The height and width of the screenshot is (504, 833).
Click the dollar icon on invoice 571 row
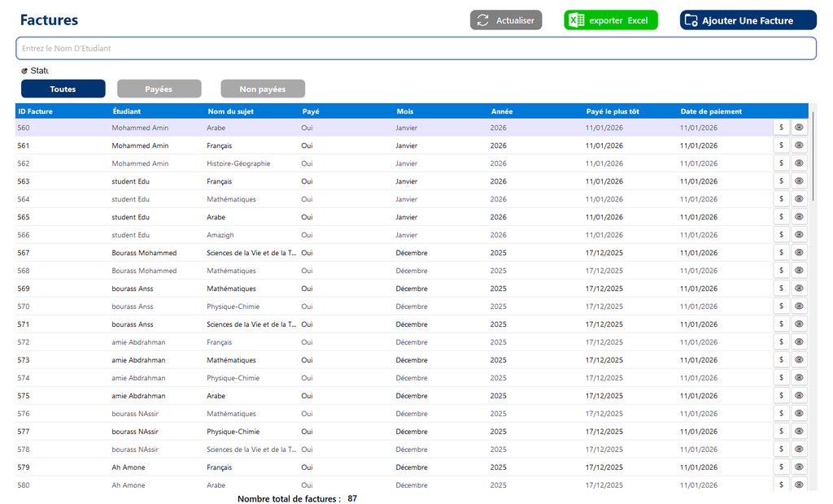tap(781, 324)
